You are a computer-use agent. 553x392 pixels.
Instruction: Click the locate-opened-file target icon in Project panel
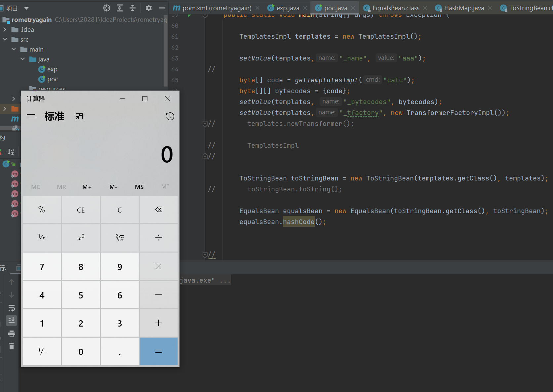[106, 8]
